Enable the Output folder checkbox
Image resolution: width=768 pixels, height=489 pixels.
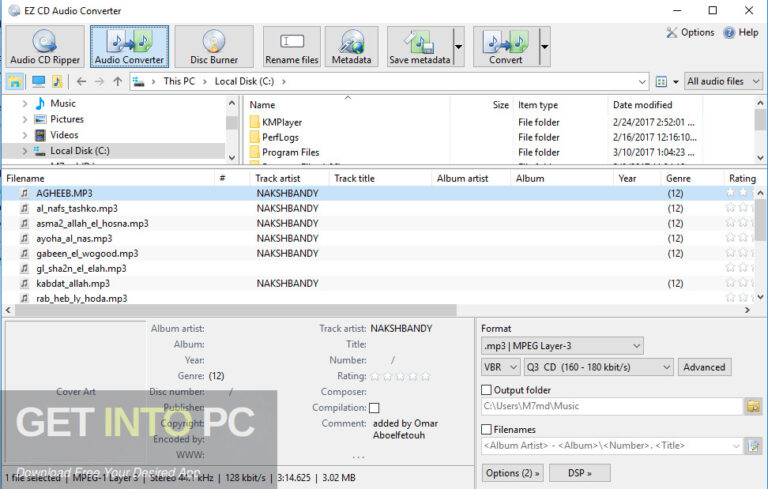tap(486, 390)
